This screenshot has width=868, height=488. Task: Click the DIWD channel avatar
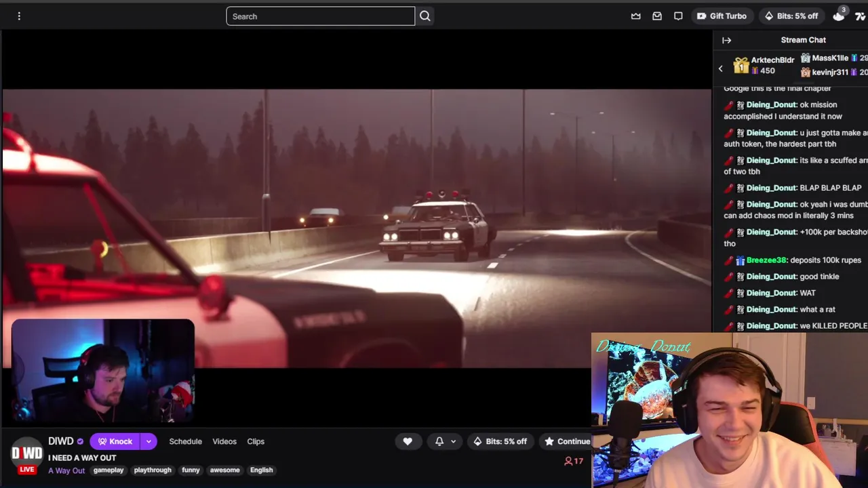pyautogui.click(x=27, y=454)
